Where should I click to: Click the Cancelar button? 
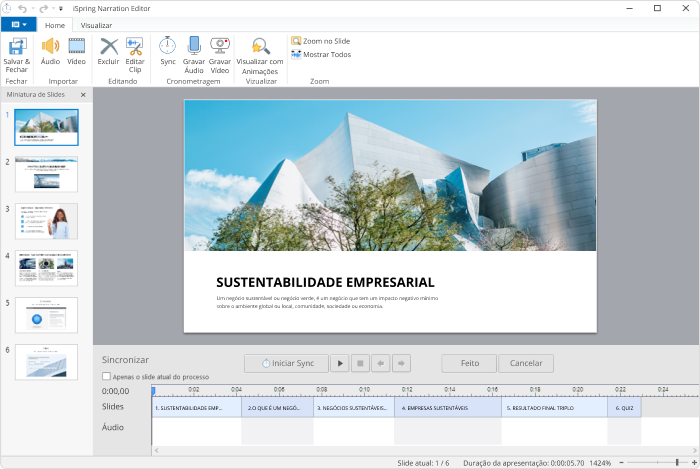tap(526, 363)
